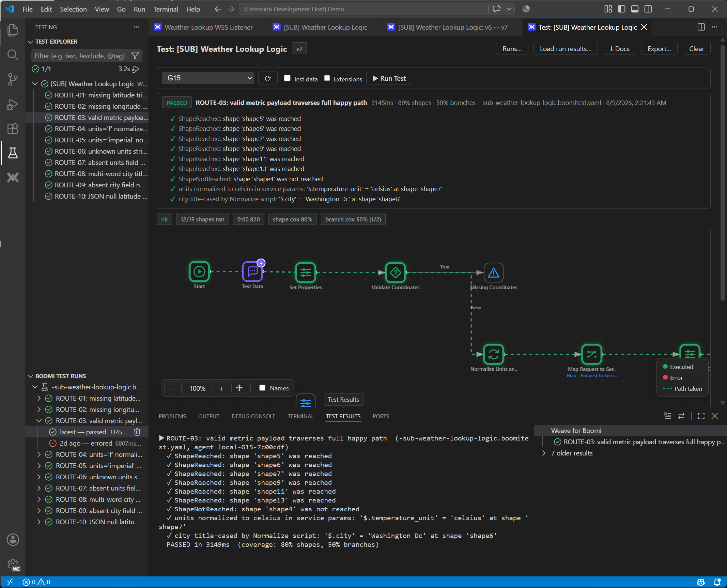Expand the 7 older results row
This screenshot has width=727, height=588.
(544, 453)
